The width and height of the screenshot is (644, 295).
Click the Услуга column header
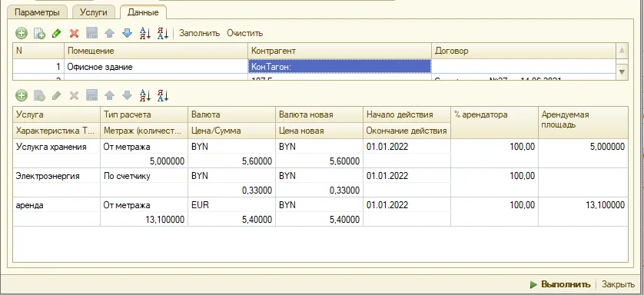[56, 115]
